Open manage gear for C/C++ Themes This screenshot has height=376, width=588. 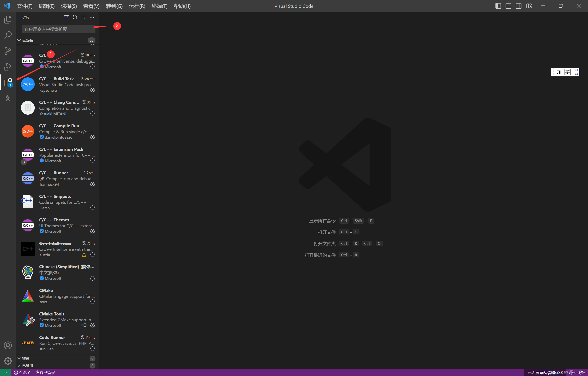(92, 231)
